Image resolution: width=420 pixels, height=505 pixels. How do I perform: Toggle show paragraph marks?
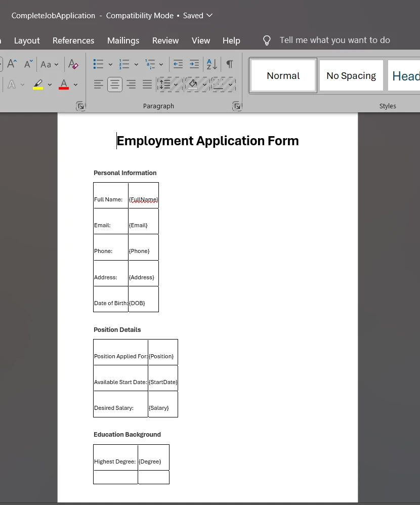(x=230, y=64)
